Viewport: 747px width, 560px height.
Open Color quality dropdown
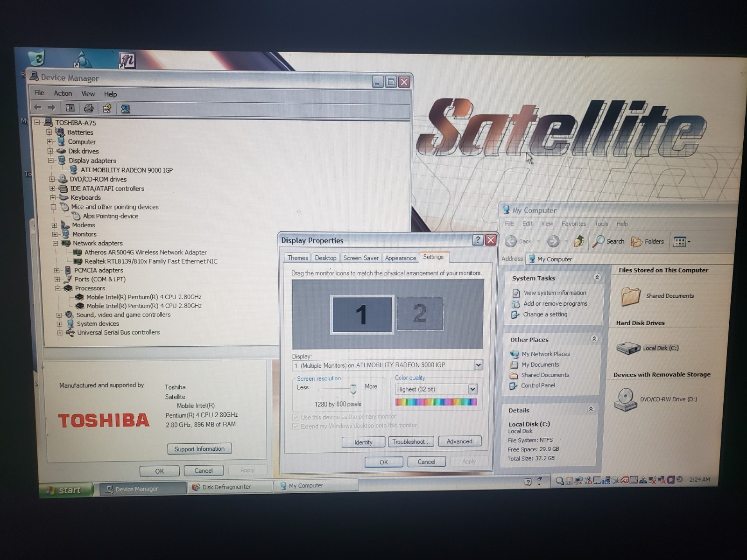pos(472,389)
